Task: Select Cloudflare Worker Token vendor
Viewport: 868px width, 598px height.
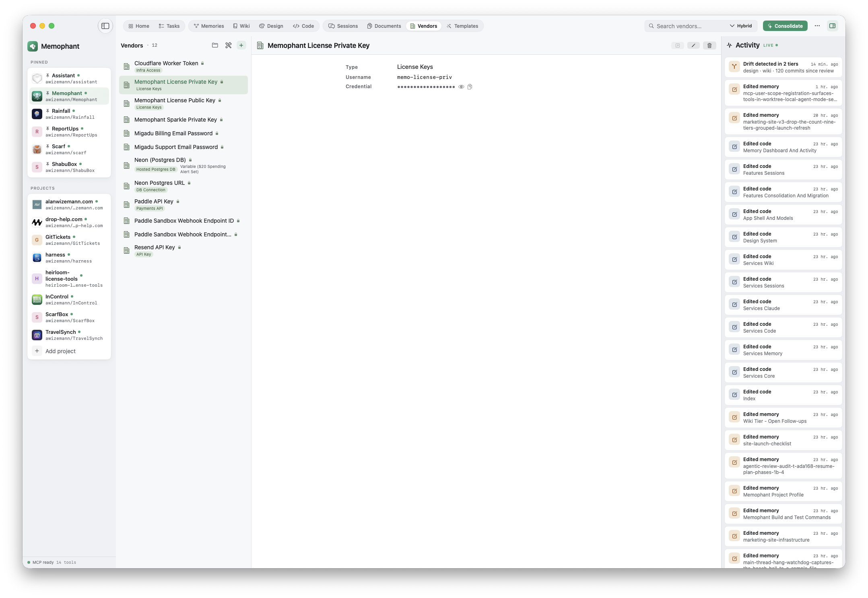Action: click(x=183, y=66)
